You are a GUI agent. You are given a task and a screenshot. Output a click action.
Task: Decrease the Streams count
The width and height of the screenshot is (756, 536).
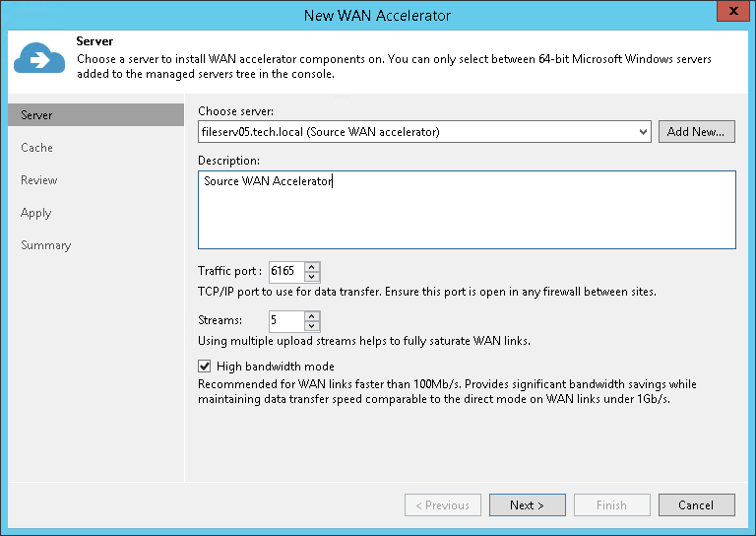(x=312, y=325)
